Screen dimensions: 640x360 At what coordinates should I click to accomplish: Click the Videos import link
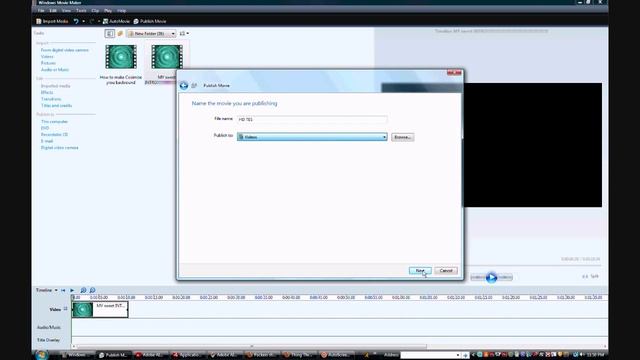47,57
